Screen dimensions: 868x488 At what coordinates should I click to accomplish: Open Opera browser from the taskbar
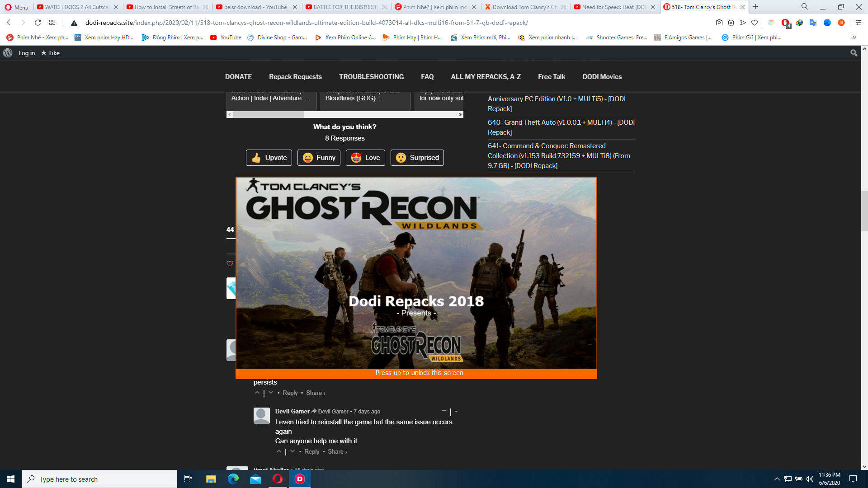pyautogui.click(x=278, y=479)
